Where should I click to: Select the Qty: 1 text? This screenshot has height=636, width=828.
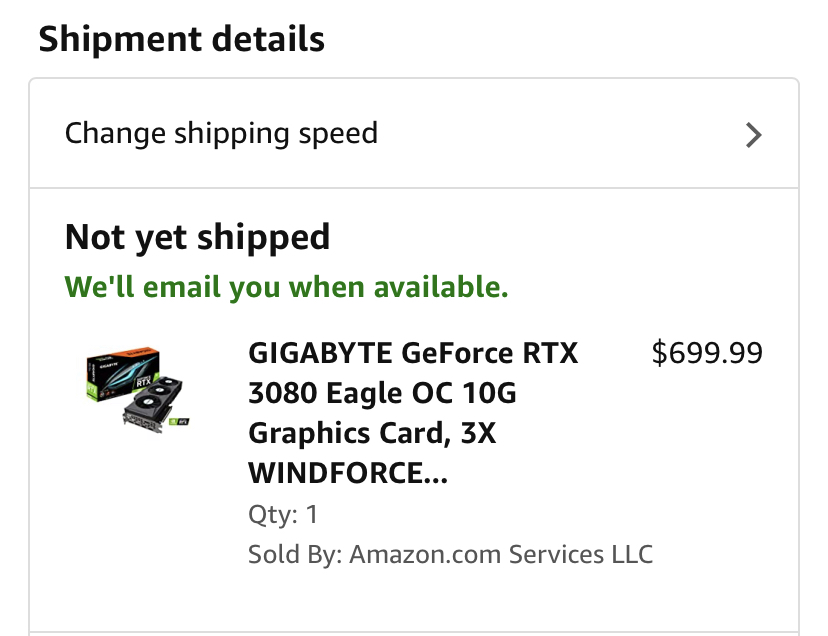point(283,515)
